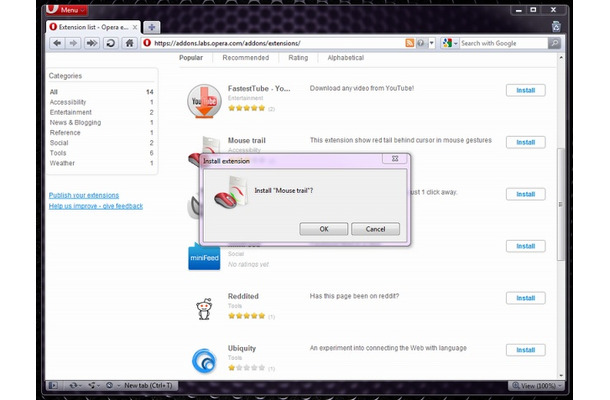Click the Reddited five-star rating
This screenshot has width=610, height=400.
pos(247,316)
